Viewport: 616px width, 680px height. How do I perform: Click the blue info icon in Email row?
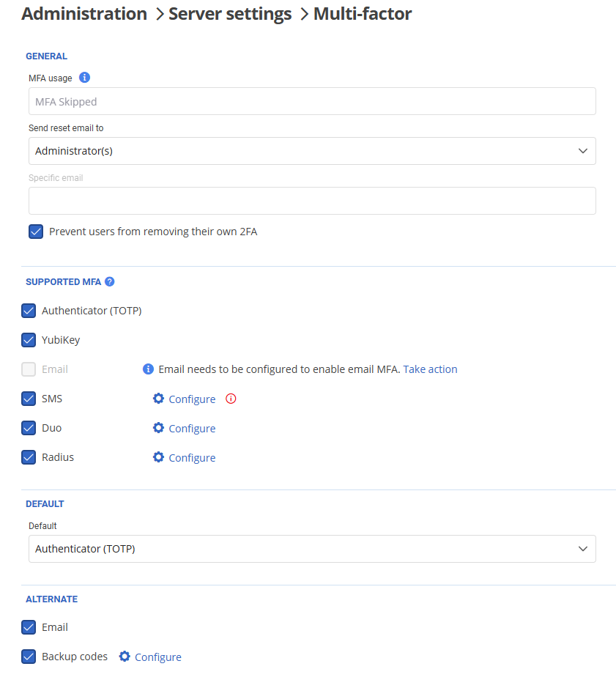[x=148, y=369]
